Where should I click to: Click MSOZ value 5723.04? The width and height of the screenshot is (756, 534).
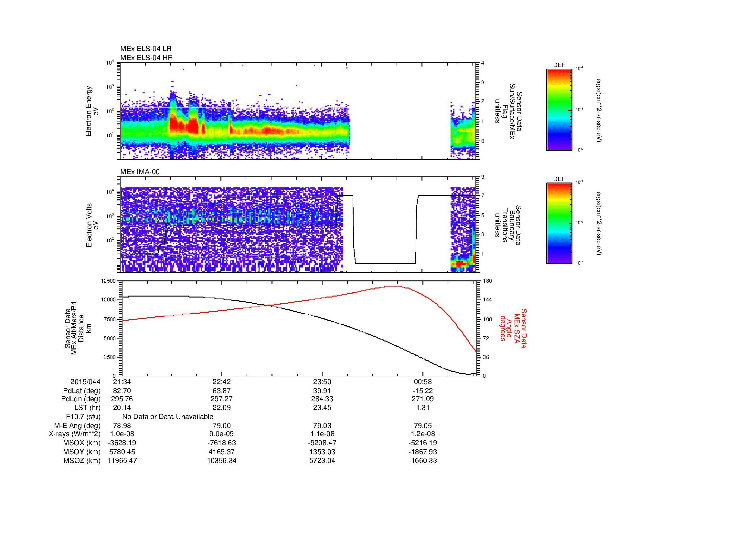tap(322, 461)
